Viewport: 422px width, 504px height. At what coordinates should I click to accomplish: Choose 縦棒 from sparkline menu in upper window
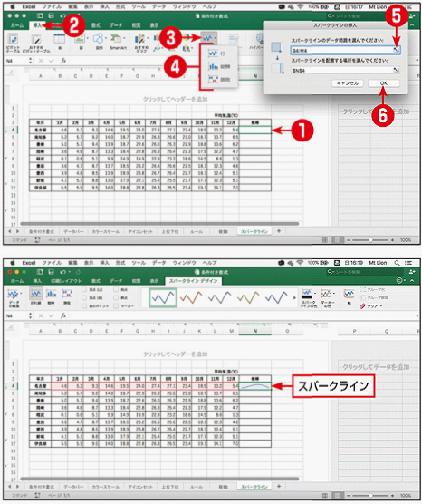pyautogui.click(x=219, y=66)
